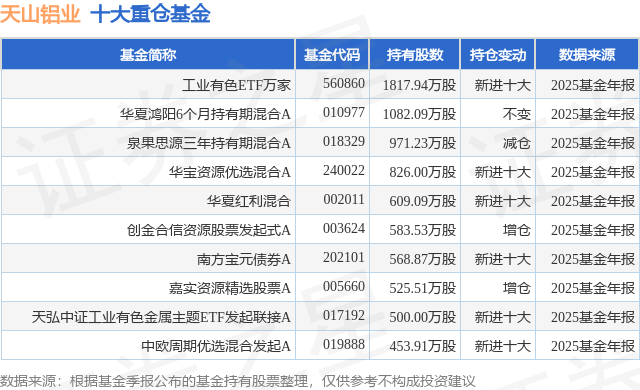The image size is (640, 390).
Task: Click 2025基金年报 in the 华夏鸿阳 row
Action: pos(593,114)
